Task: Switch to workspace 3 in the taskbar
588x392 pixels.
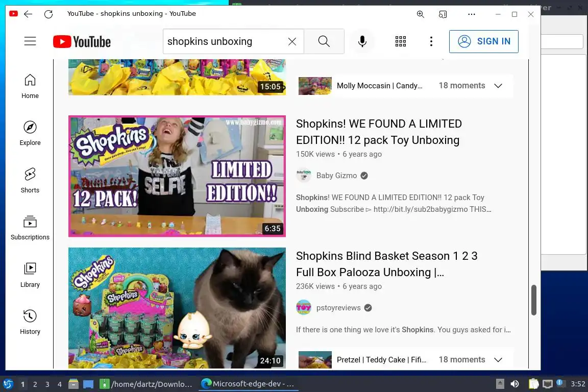Action: pos(47,384)
